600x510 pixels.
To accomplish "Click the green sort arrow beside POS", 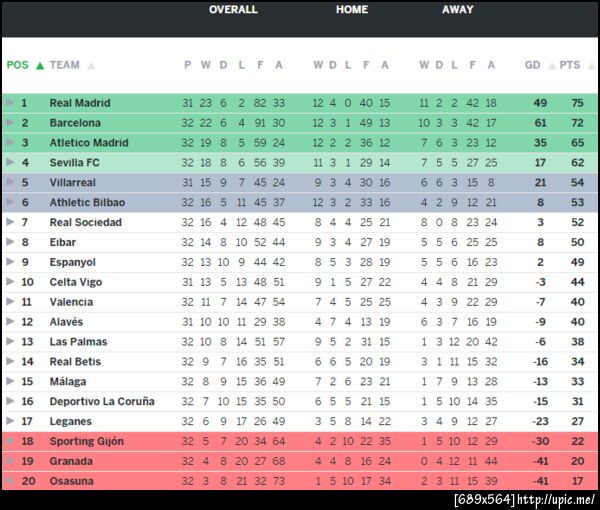I will click(40, 66).
